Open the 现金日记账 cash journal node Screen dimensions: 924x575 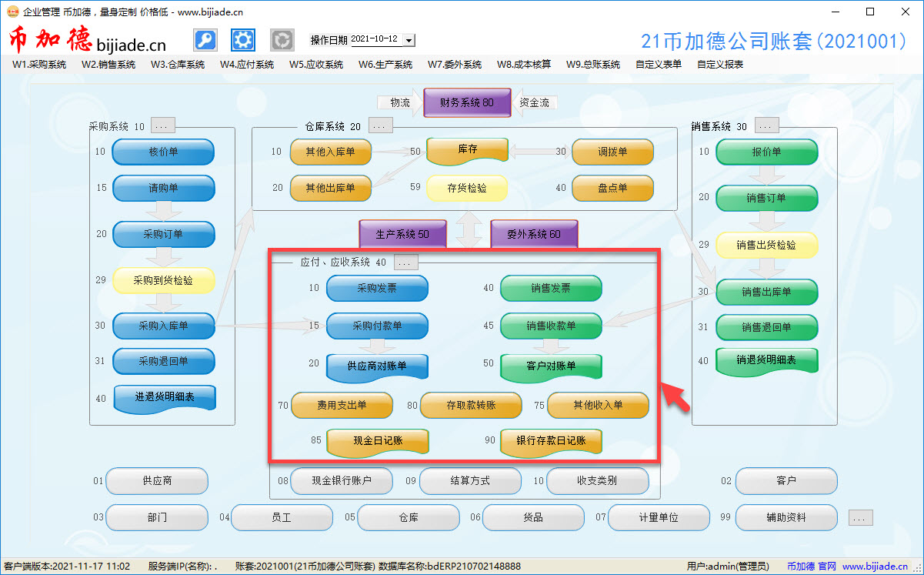pos(377,441)
